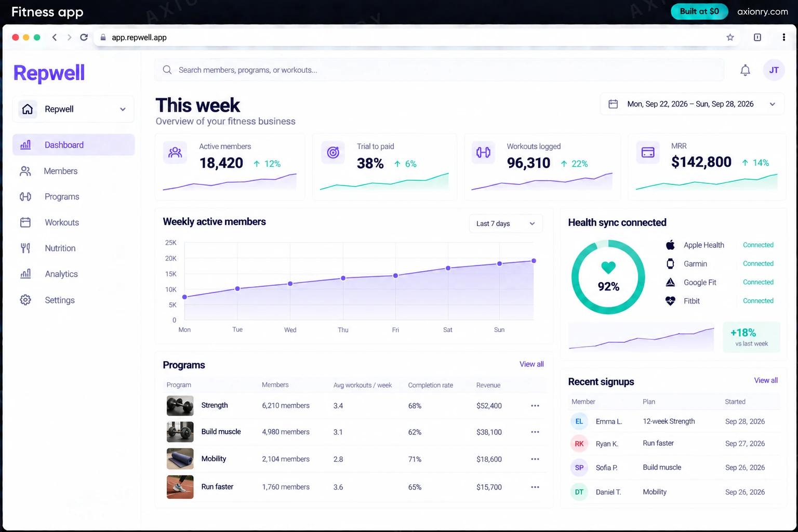Bookmark page with the star icon
Image resolution: width=798 pixels, height=532 pixels.
tap(730, 37)
